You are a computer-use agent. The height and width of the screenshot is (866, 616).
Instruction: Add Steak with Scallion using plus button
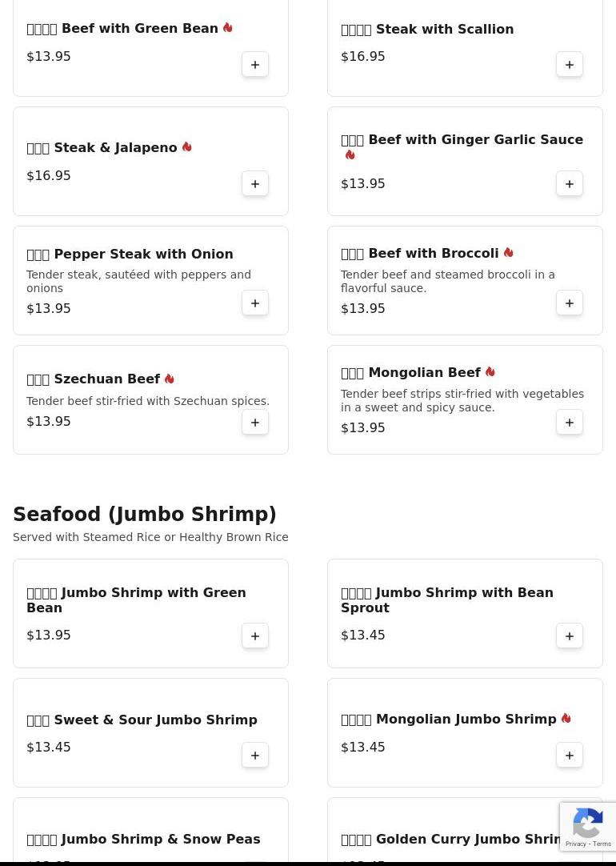point(570,65)
